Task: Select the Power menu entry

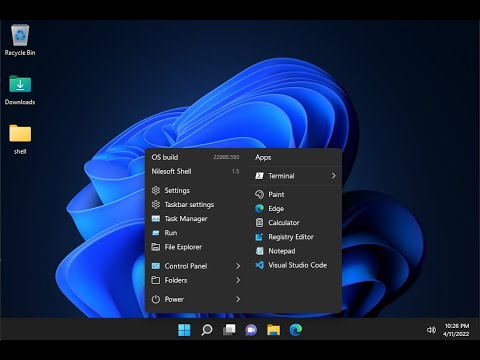Action: pyautogui.click(x=196, y=299)
